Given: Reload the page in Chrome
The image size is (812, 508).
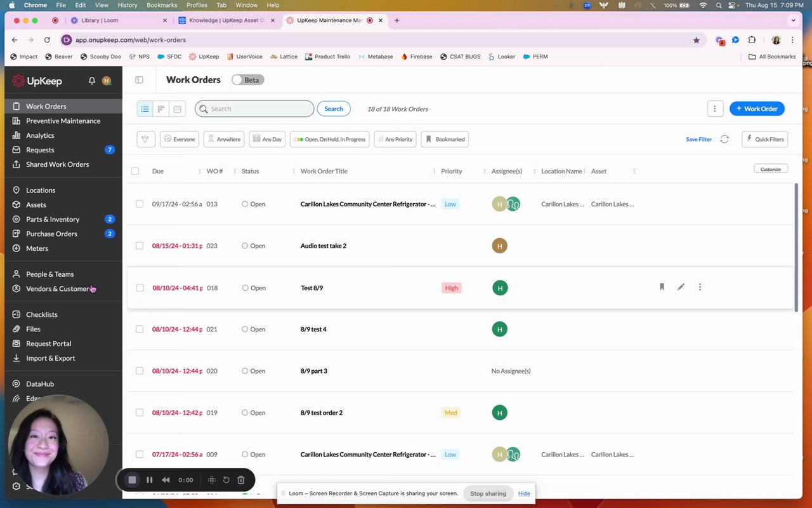Looking at the screenshot, I should click(x=47, y=40).
